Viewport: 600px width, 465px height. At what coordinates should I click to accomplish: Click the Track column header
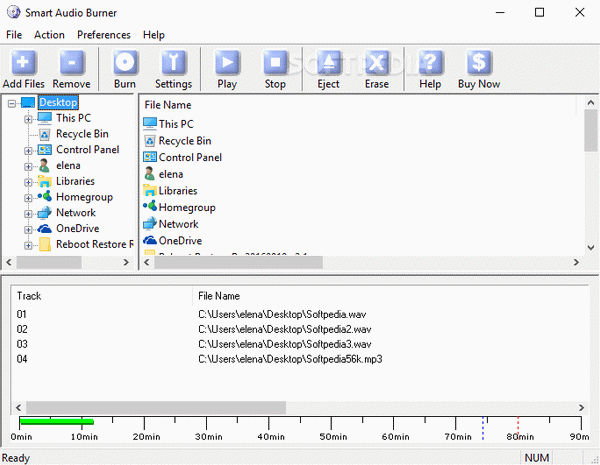click(29, 296)
